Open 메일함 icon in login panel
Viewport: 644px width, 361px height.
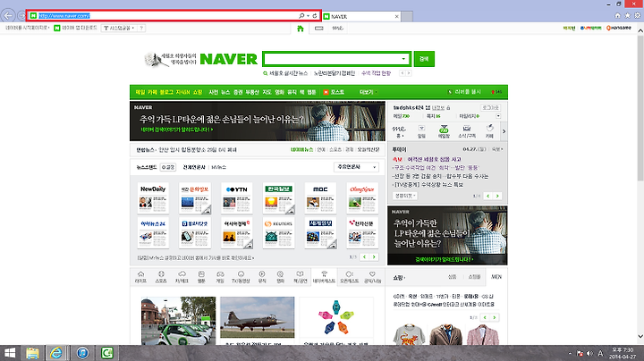[444, 131]
